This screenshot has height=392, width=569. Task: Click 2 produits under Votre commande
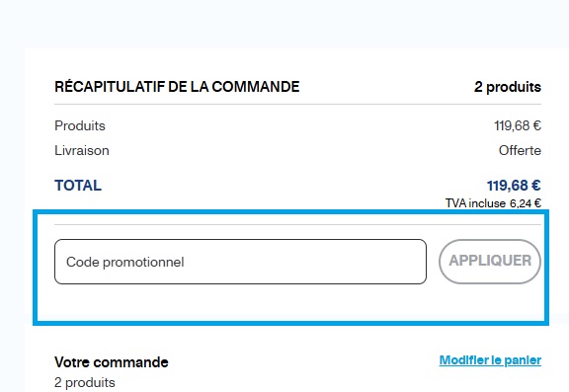[85, 382]
